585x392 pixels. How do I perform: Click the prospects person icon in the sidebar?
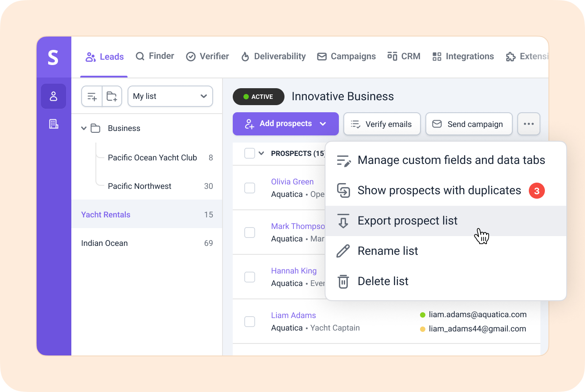pos(54,96)
